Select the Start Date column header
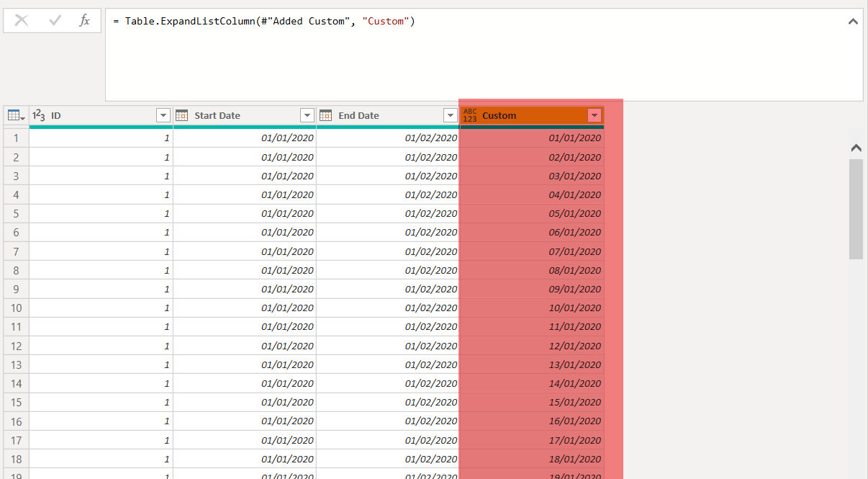This screenshot has height=479, width=868. (245, 115)
